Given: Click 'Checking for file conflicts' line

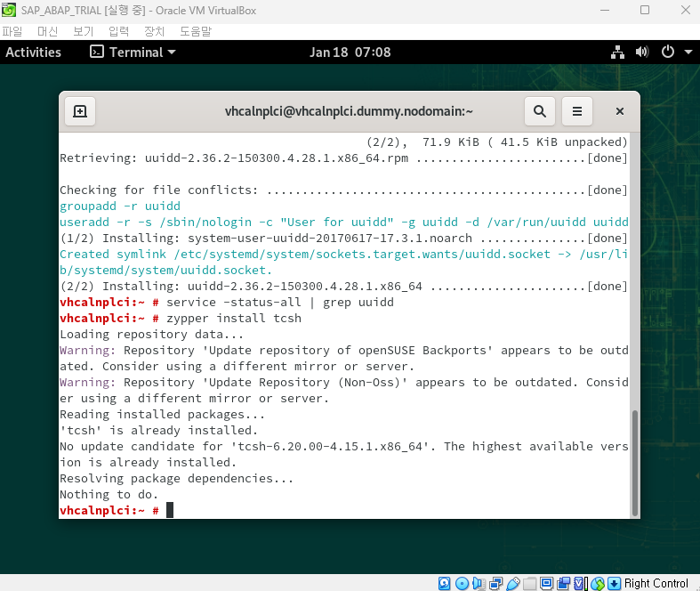Looking at the screenshot, I should point(343,190).
